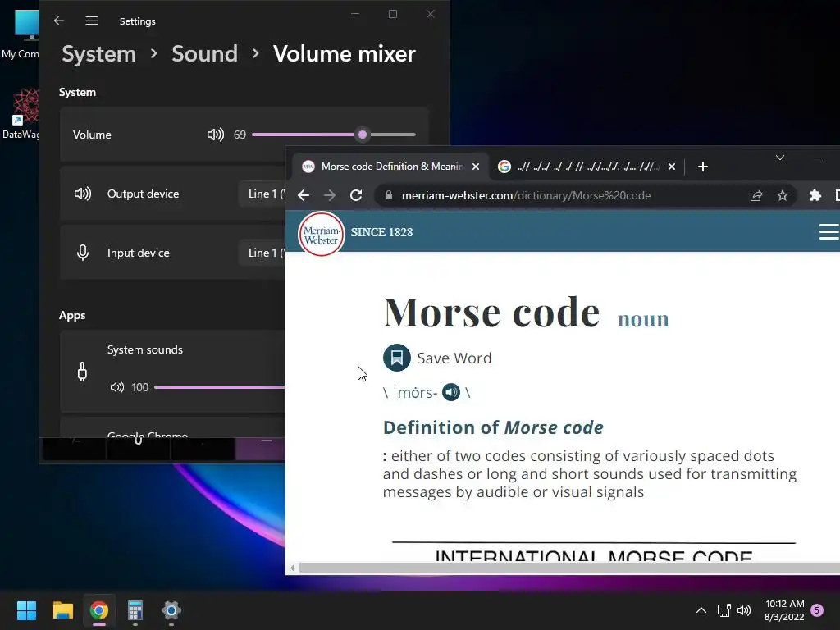Switch to Morse code Definition tab
This screenshot has width=840, height=630.
pos(390,167)
